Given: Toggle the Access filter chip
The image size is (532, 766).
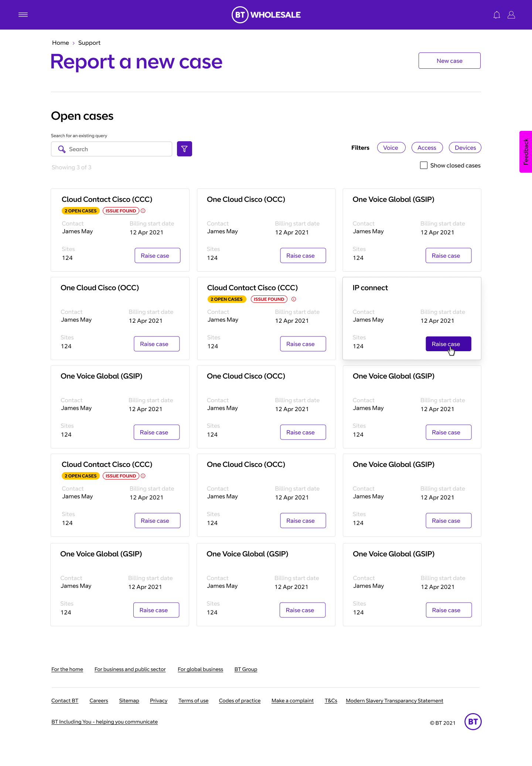Looking at the screenshot, I should pyautogui.click(x=427, y=148).
